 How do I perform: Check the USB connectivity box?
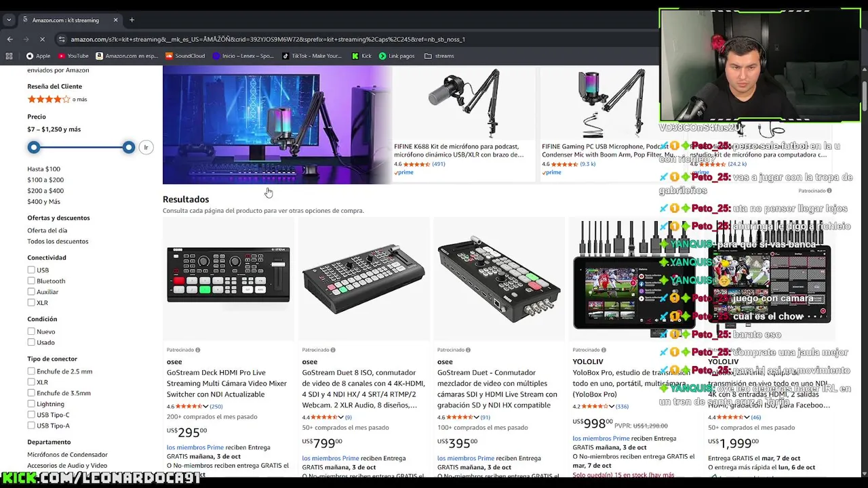[31, 270]
